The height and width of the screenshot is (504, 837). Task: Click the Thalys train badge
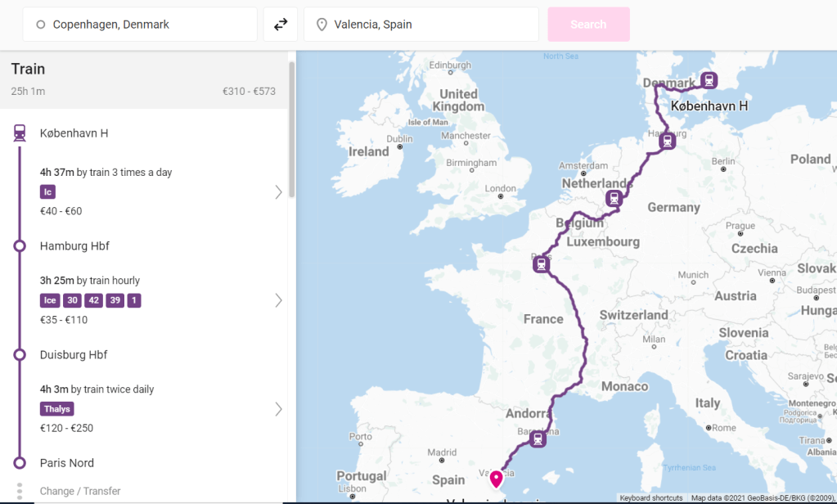[x=57, y=409]
